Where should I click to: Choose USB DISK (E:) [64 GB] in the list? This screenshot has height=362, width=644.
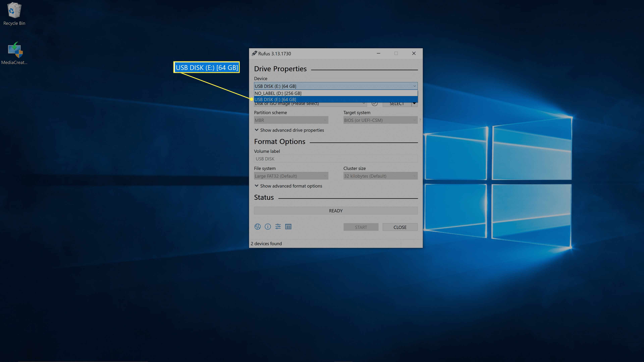coord(336,99)
